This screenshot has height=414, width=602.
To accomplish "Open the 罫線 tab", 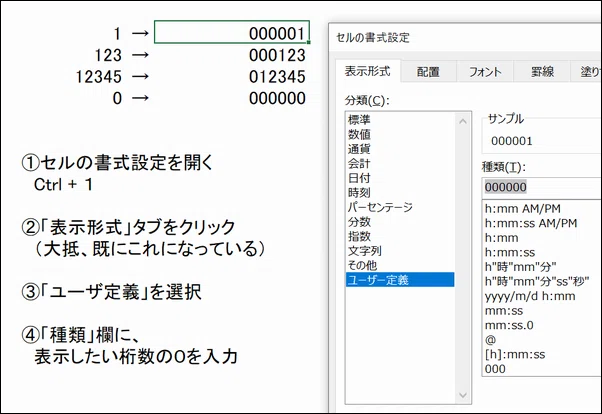I will click(x=542, y=72).
